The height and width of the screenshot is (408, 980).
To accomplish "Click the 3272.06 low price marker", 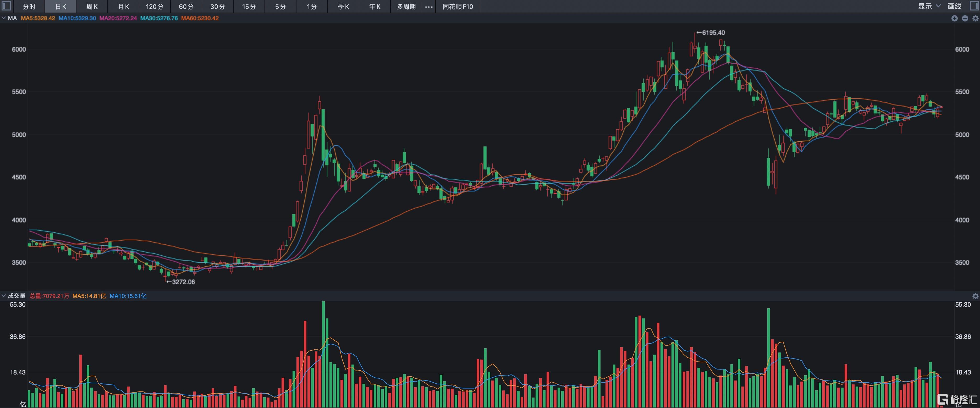I will 180,282.
